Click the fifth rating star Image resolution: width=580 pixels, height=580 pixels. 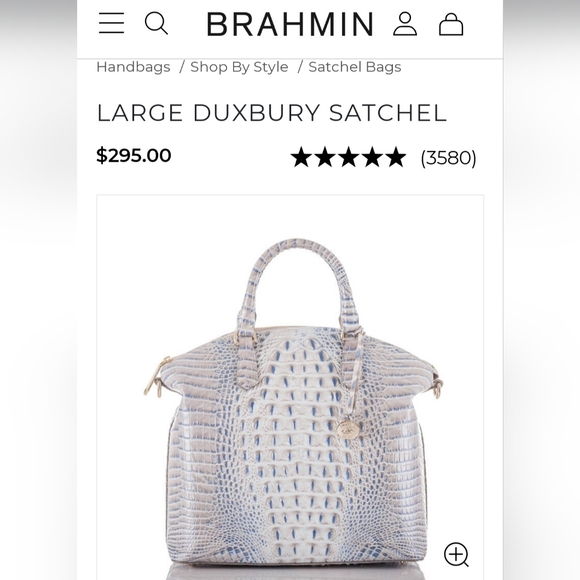[395, 157]
